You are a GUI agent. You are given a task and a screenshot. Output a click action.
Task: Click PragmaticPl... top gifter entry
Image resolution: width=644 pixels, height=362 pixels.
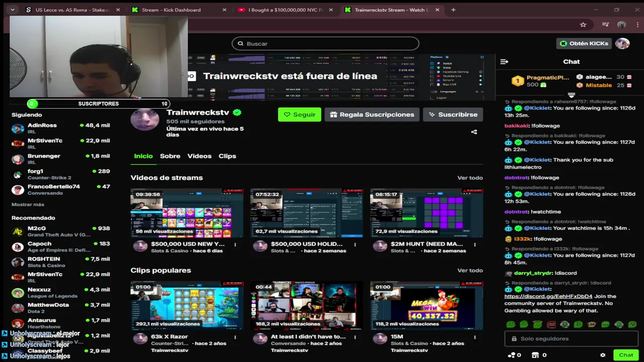540,81
